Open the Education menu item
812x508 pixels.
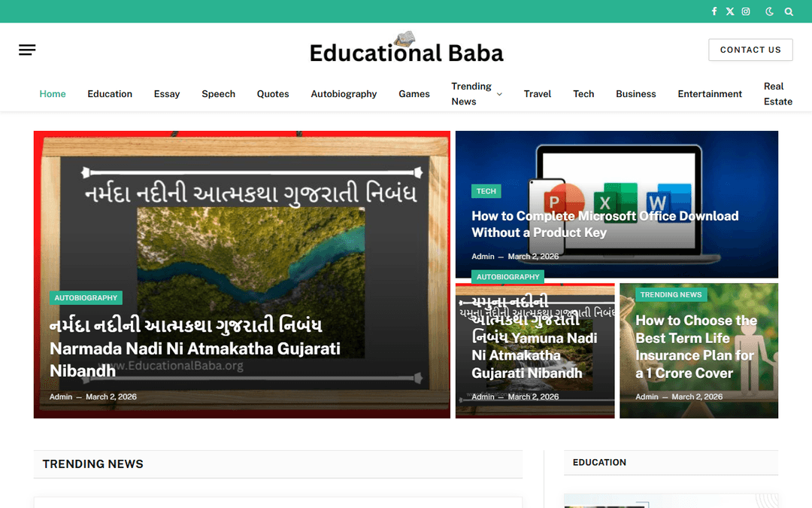click(x=110, y=94)
